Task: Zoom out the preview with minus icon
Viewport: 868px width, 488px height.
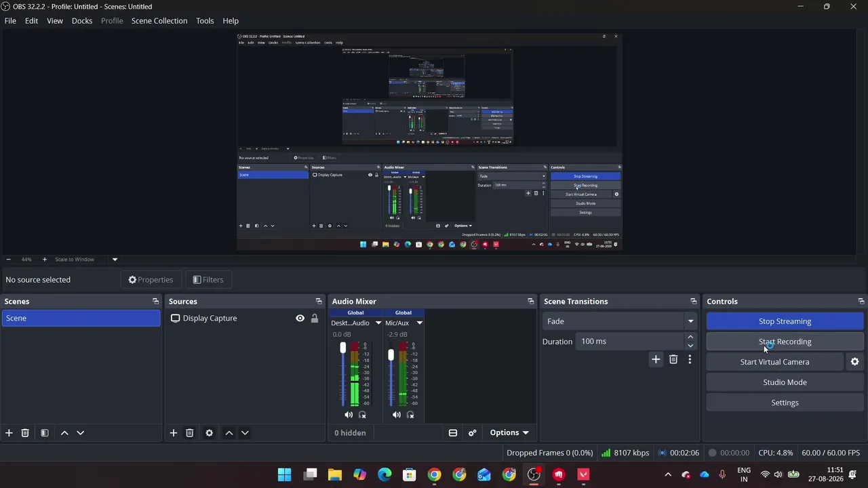Action: [x=8, y=260]
